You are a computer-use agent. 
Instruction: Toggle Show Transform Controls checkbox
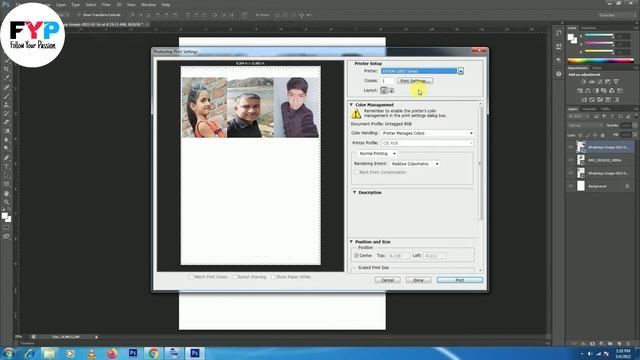(79, 15)
